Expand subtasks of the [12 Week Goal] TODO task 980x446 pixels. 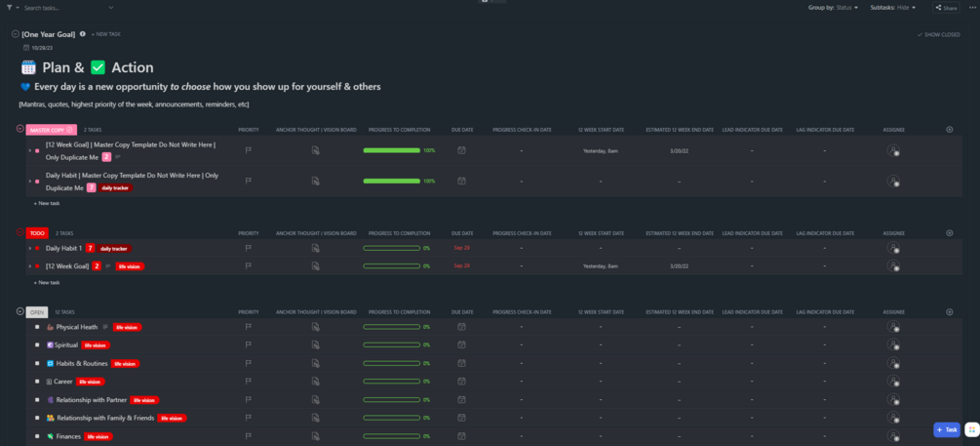tap(29, 265)
